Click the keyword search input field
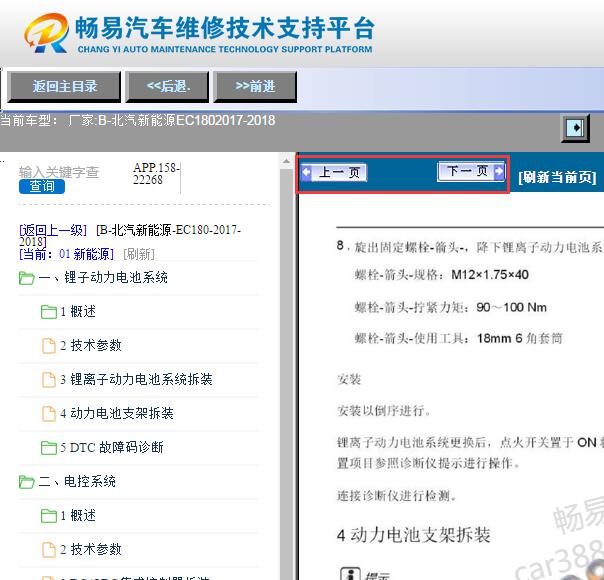 pos(59,172)
